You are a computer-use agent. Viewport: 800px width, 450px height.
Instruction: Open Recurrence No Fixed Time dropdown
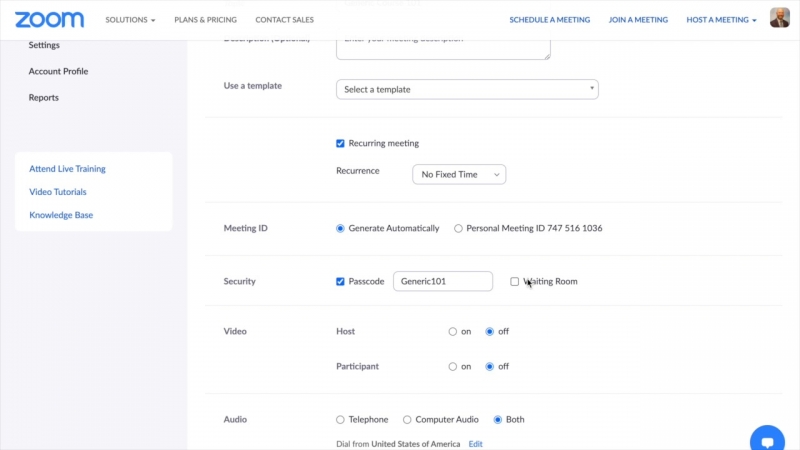click(x=459, y=175)
